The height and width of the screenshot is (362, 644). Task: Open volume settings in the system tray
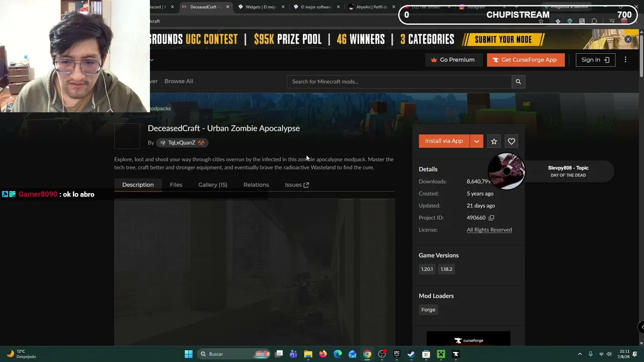[609, 354]
